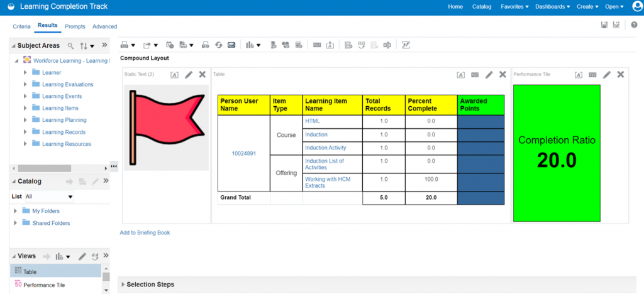This screenshot has width=644, height=294.
Task: Format container of the Table view
Action: click(461, 75)
